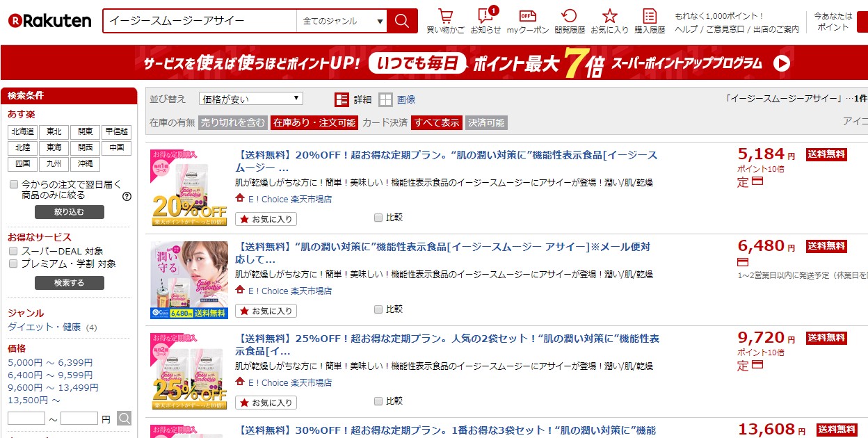
Task: Select 四国 region button
Action: [x=22, y=165]
